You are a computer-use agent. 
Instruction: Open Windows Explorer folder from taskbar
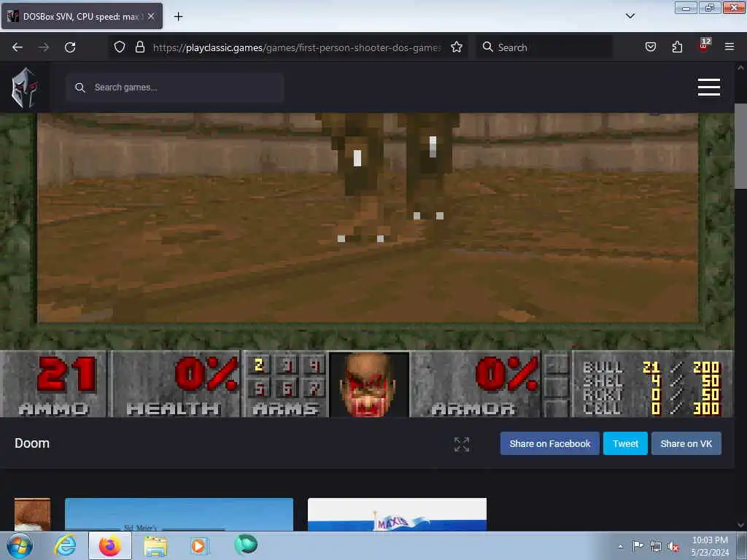(155, 546)
